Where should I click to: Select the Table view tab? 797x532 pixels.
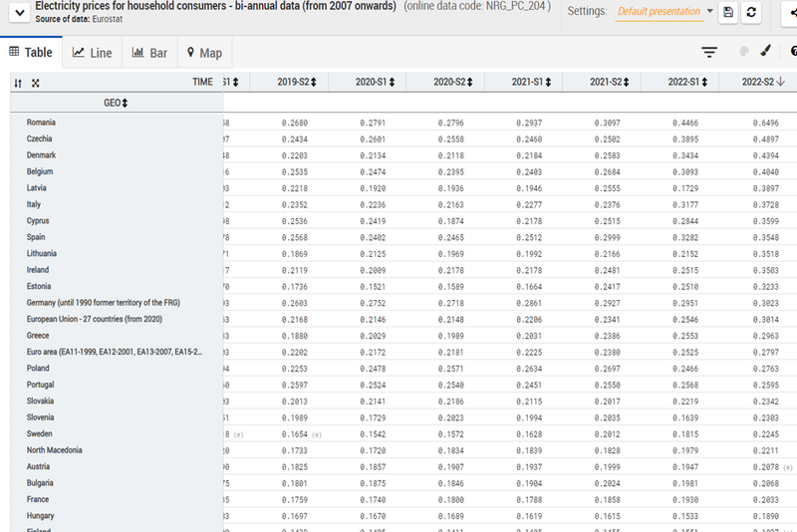(x=31, y=53)
